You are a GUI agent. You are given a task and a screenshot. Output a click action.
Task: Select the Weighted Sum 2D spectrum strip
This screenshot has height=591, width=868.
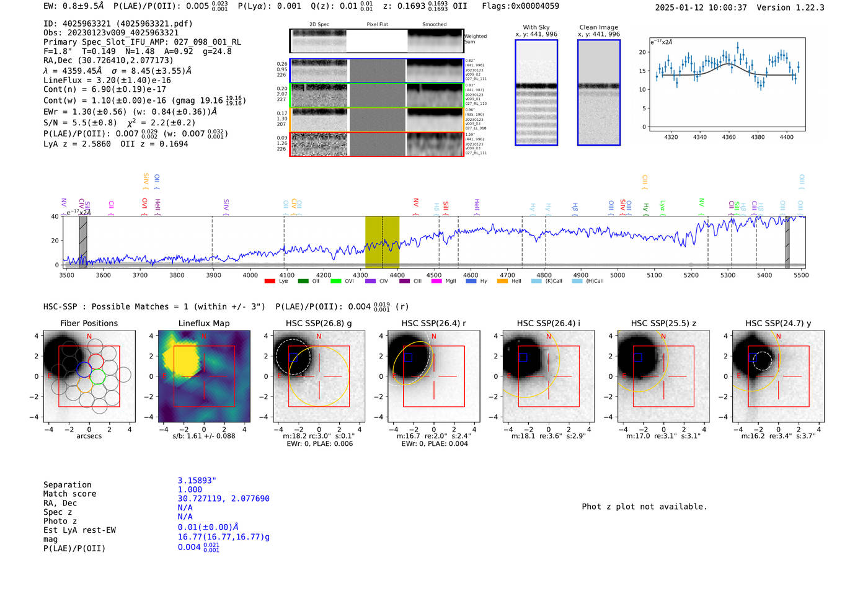pos(376,41)
